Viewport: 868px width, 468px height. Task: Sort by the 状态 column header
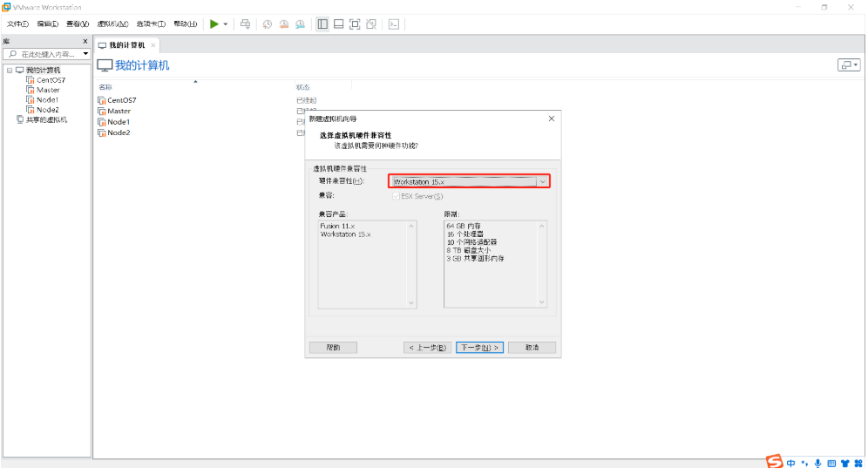(302, 87)
